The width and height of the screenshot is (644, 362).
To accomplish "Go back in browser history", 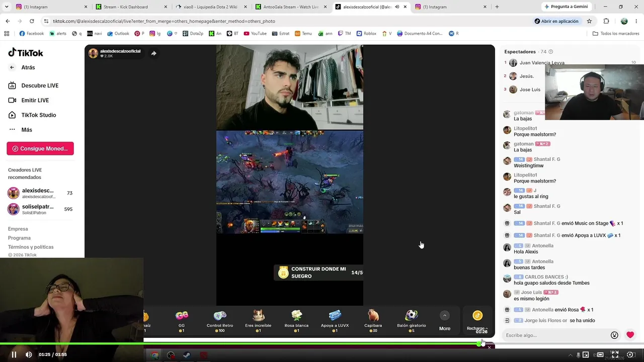I will 8,21.
